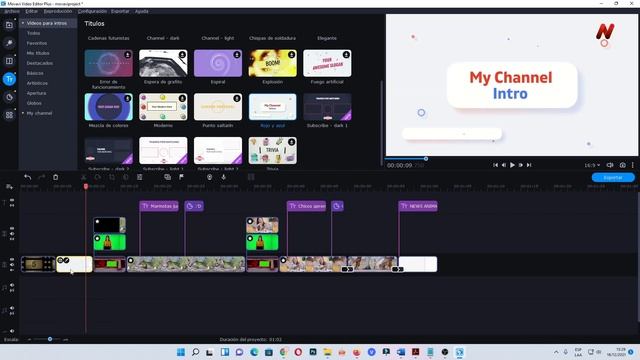Click the Add track icon
Screen dimensions: 640x360
click(x=9, y=187)
